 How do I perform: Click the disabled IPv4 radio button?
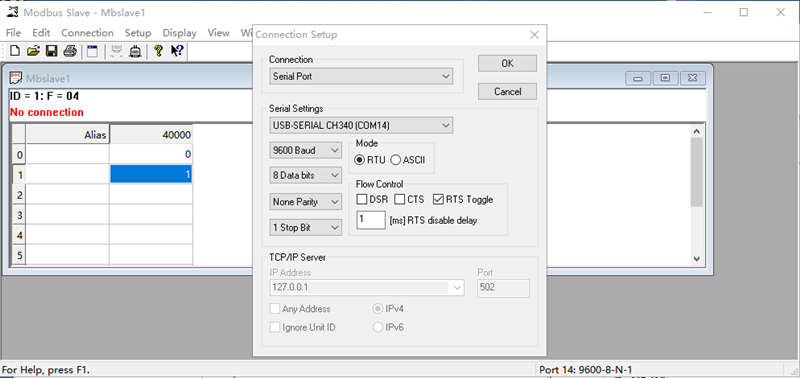click(378, 309)
